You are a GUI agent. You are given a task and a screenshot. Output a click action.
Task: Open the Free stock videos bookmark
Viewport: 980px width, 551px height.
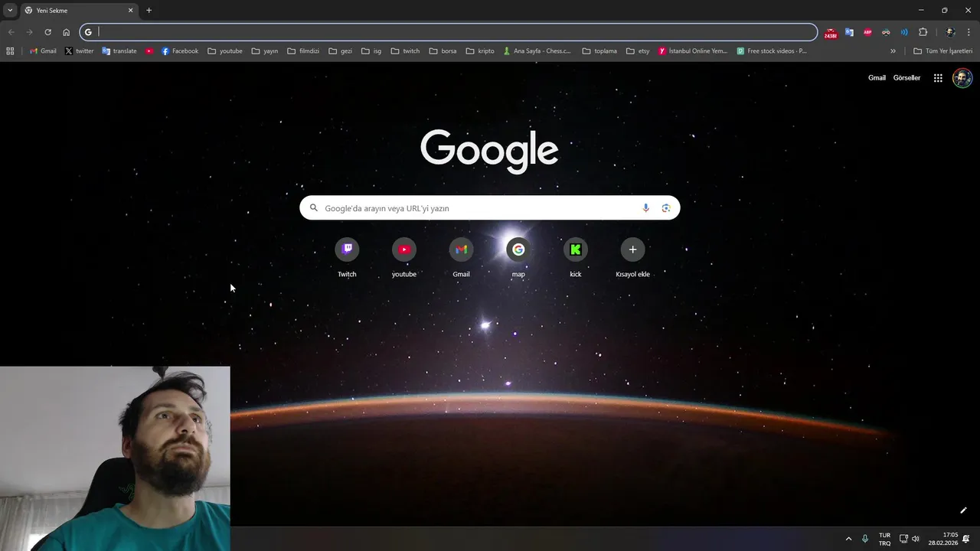772,51
